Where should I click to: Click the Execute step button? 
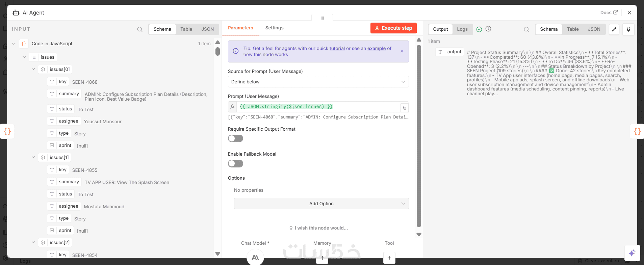[x=393, y=28]
